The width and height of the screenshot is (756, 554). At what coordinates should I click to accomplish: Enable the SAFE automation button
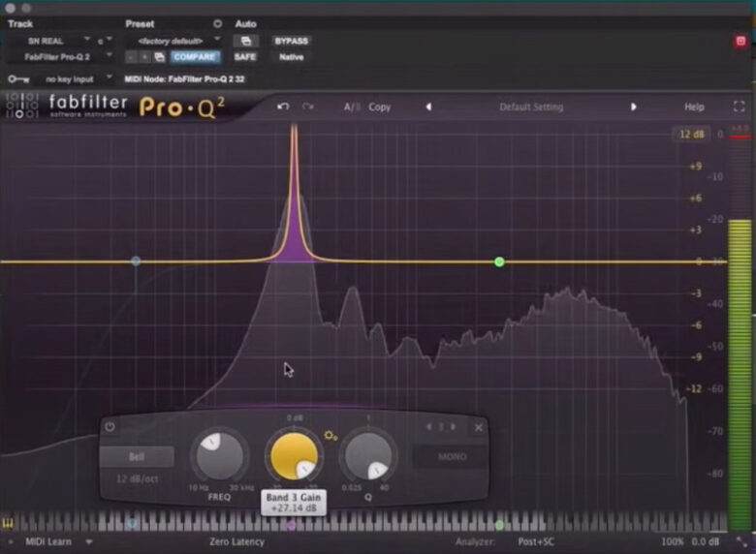(x=245, y=57)
